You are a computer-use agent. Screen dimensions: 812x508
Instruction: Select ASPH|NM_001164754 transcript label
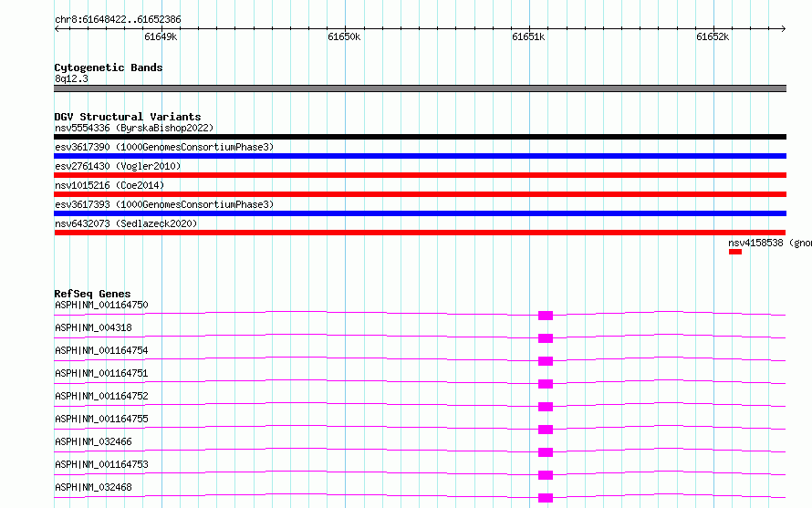(101, 350)
